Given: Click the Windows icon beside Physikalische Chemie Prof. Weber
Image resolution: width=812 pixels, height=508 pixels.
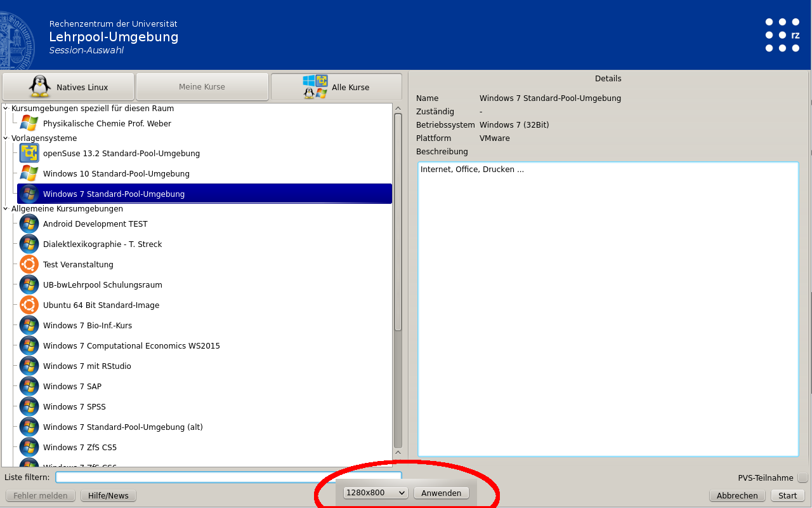Looking at the screenshot, I should coord(29,123).
